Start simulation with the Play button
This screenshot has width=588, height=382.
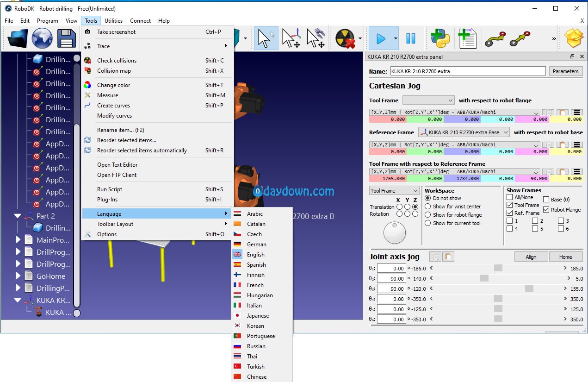[x=380, y=38]
